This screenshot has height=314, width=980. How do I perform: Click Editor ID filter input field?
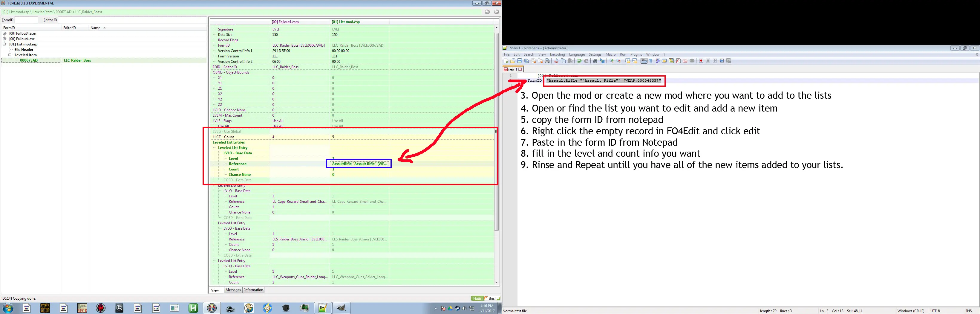tap(132, 20)
